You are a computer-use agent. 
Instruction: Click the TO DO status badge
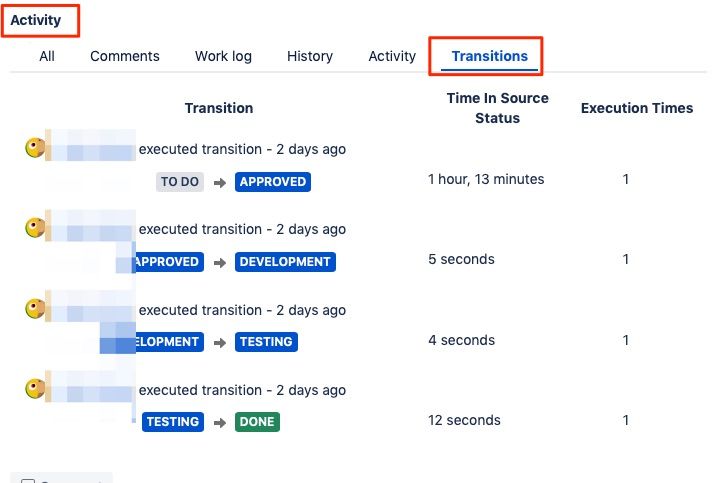(x=180, y=182)
